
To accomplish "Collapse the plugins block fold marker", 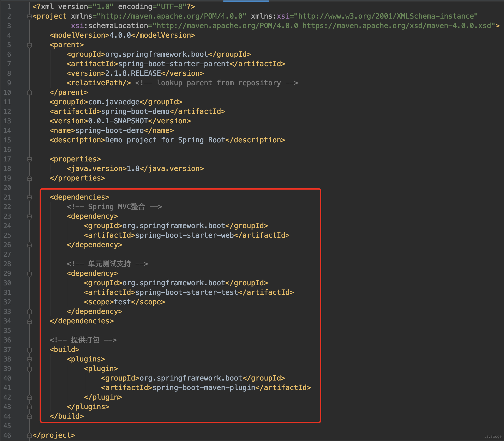I will click(30, 359).
